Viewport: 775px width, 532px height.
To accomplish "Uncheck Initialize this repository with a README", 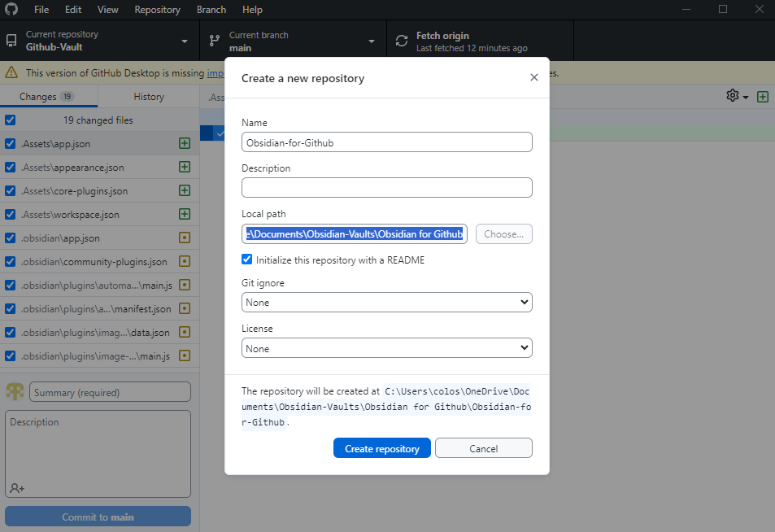I will pyautogui.click(x=247, y=259).
